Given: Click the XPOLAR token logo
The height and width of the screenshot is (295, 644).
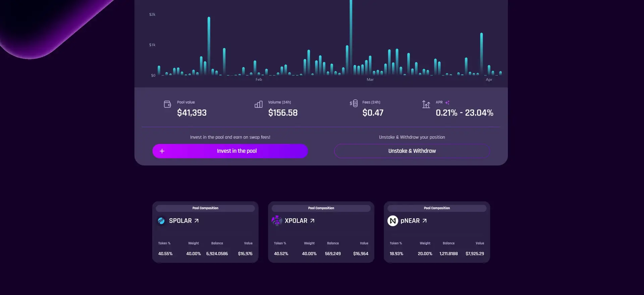Looking at the screenshot, I should [x=277, y=221].
